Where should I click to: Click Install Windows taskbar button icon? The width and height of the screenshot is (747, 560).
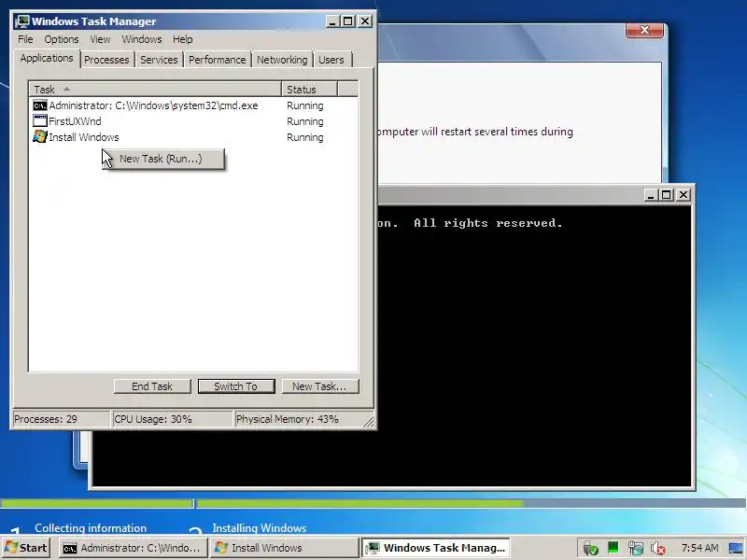point(221,548)
